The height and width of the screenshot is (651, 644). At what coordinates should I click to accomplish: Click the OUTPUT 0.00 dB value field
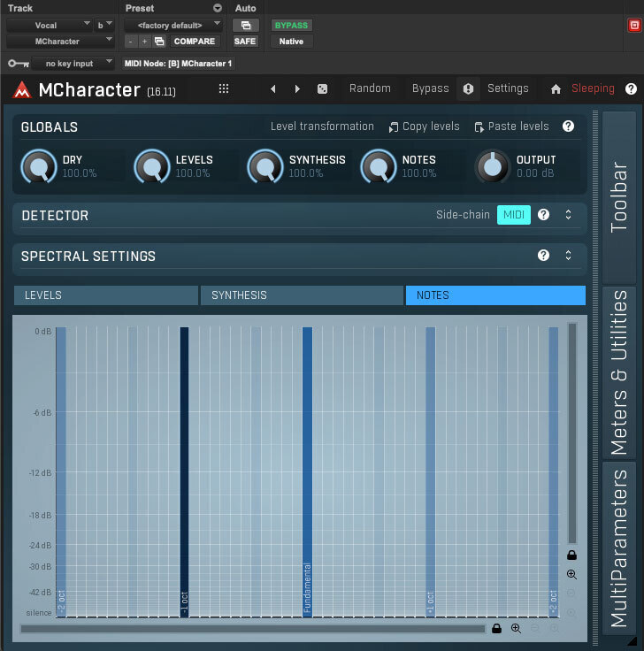point(535,173)
